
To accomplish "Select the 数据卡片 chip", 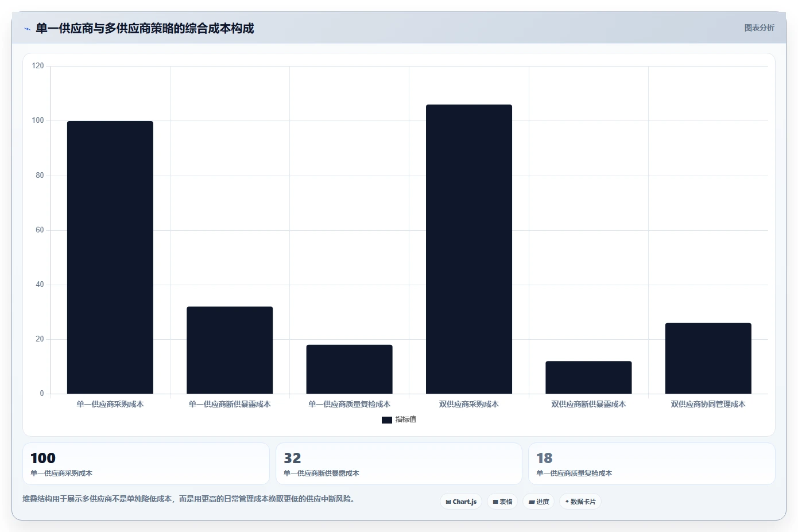I will click(580, 502).
